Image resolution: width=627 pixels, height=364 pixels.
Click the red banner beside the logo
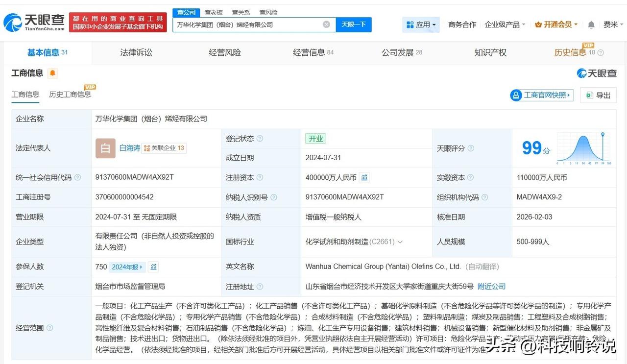tap(118, 23)
